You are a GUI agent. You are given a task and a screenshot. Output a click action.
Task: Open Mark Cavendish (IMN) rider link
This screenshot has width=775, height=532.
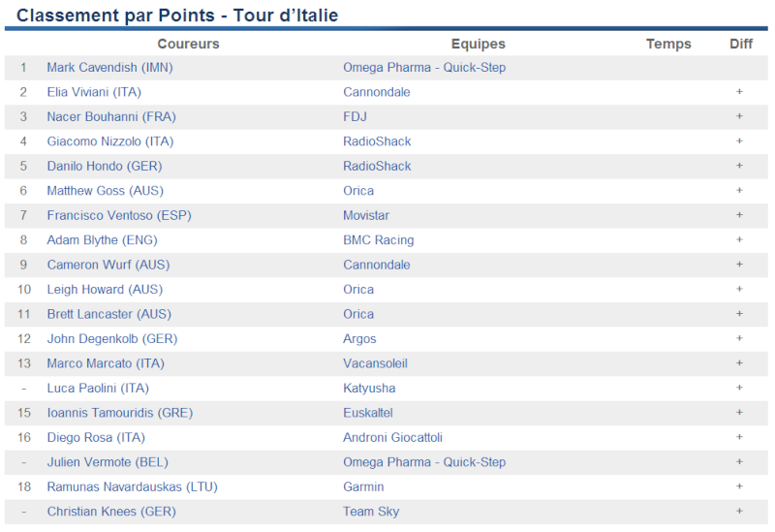109,68
